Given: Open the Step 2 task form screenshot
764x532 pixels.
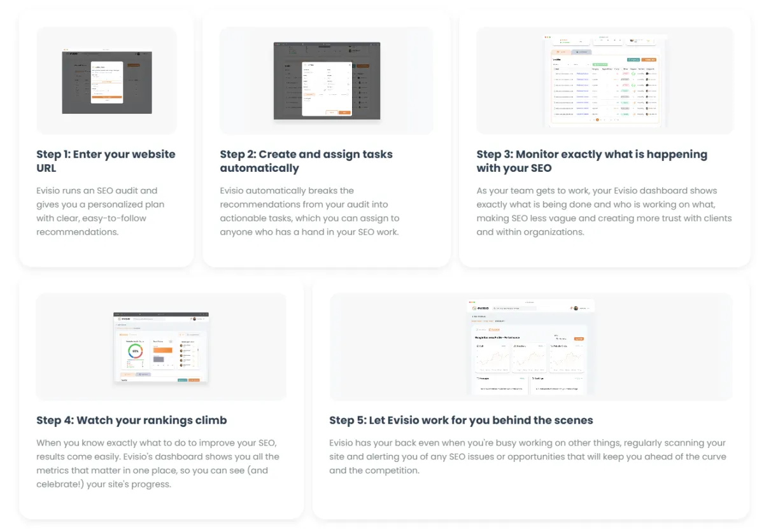Looking at the screenshot, I should 327,81.
